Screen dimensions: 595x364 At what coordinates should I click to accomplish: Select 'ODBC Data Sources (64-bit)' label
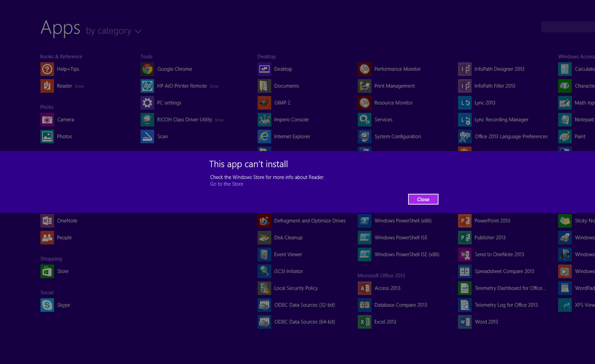(305, 322)
